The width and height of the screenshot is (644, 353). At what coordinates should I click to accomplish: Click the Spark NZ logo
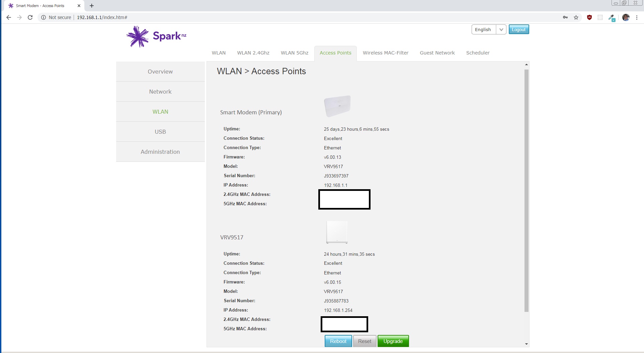click(156, 36)
